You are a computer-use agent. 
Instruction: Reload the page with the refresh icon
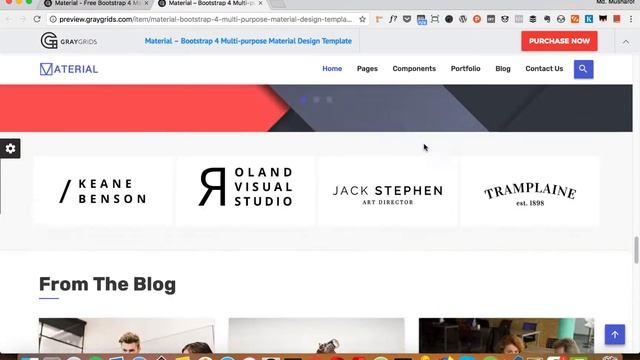click(x=37, y=19)
